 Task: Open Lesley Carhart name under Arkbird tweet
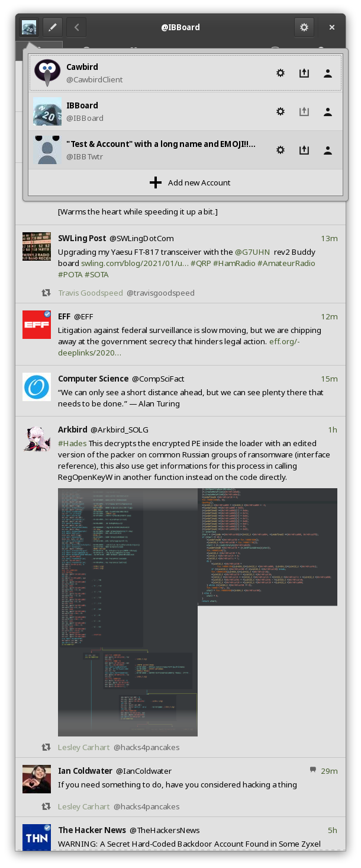(84, 747)
